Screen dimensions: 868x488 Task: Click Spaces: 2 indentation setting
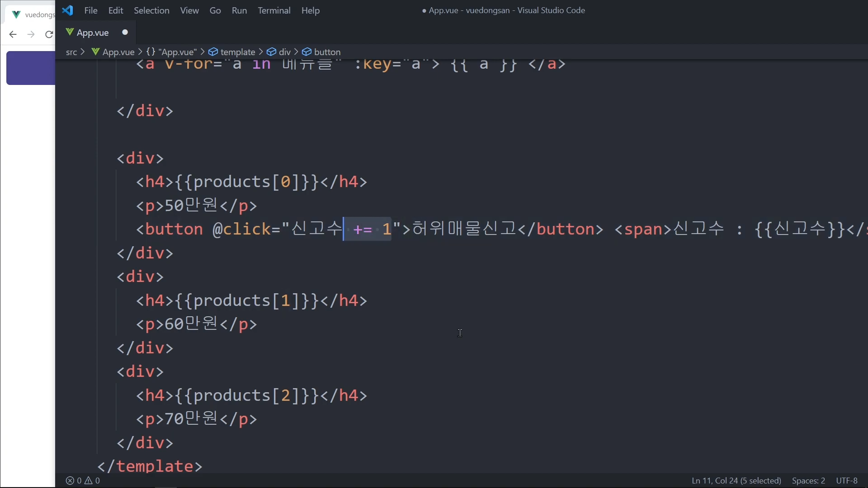[808, 481]
